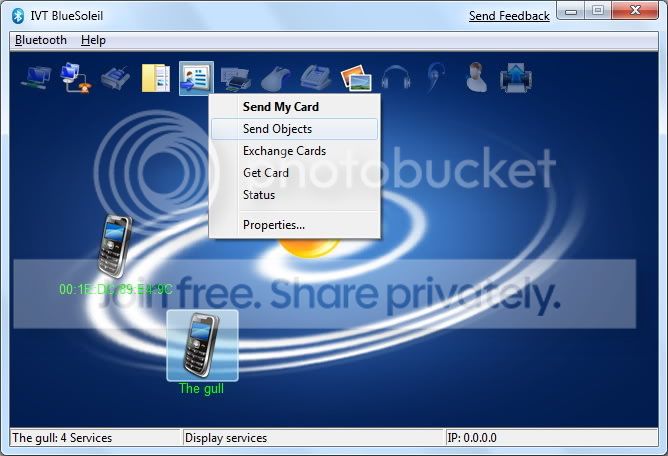668x456 pixels.
Task: Select the phone device named The gull
Action: 202,345
